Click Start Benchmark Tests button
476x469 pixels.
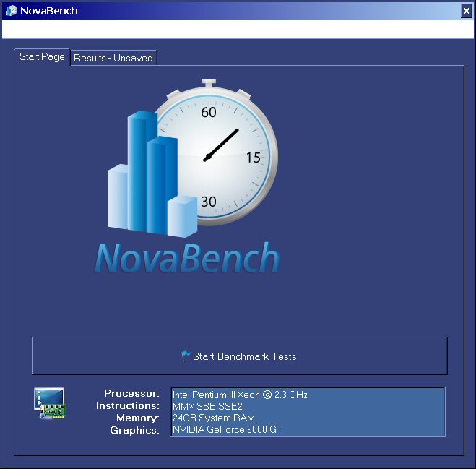point(240,356)
